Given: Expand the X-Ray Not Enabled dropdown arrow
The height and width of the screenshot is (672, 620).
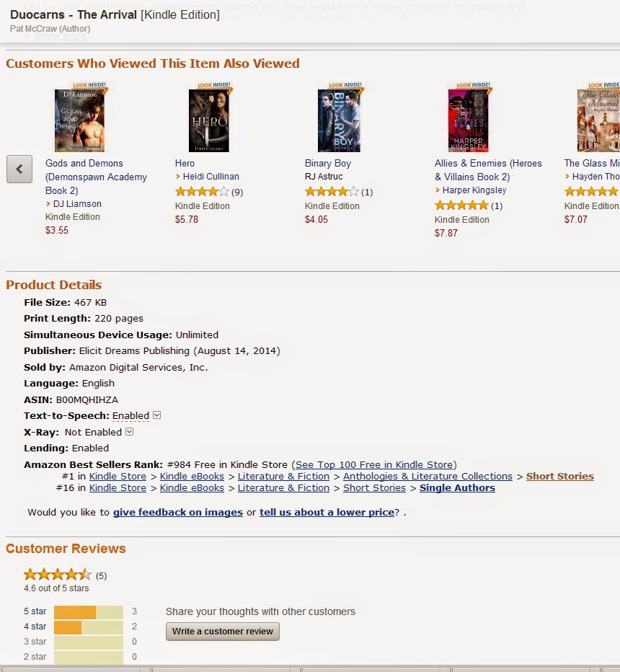Looking at the screenshot, I should pos(129,432).
